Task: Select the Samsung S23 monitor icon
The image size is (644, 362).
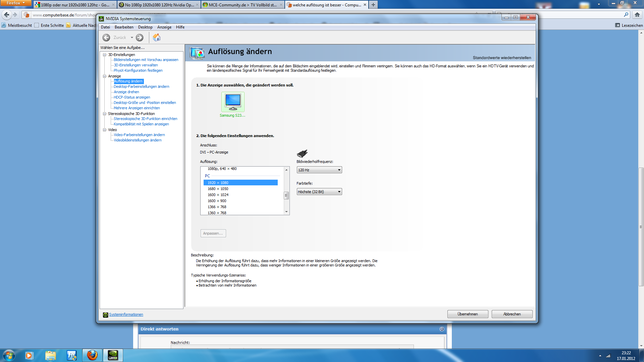Action: click(x=233, y=102)
